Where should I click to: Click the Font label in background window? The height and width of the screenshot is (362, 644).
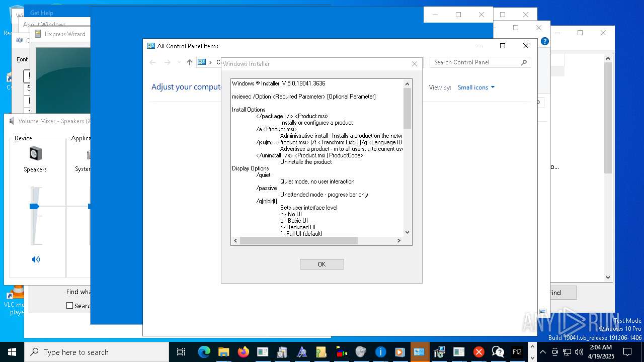pos(22,59)
